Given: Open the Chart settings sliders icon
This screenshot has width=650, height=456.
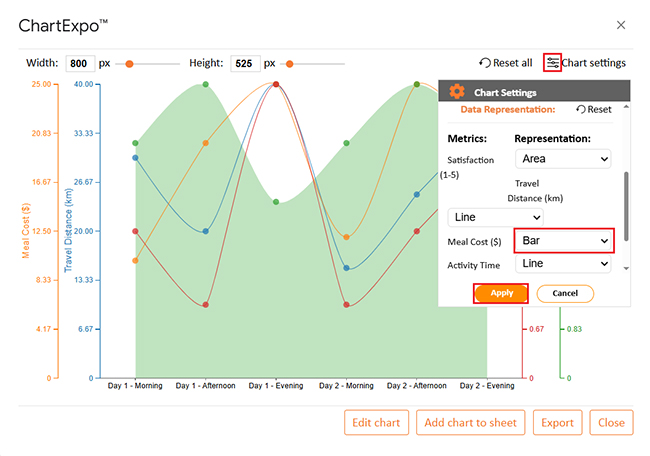Looking at the screenshot, I should (x=553, y=63).
